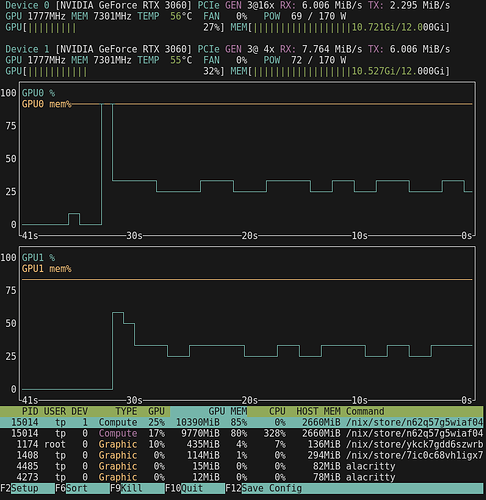The image size is (486, 500).
Task: Click the highlighted GPU MEM column header
Action: pyautogui.click(x=209, y=411)
